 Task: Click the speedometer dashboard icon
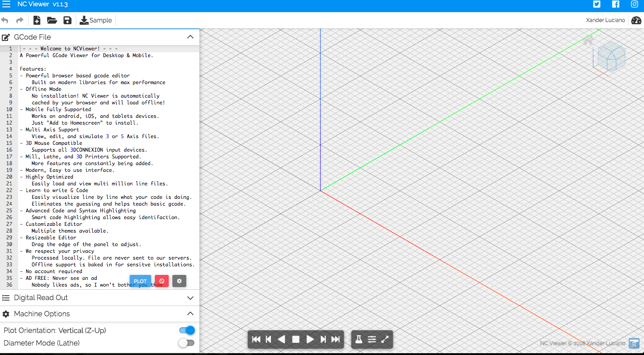(x=636, y=20)
